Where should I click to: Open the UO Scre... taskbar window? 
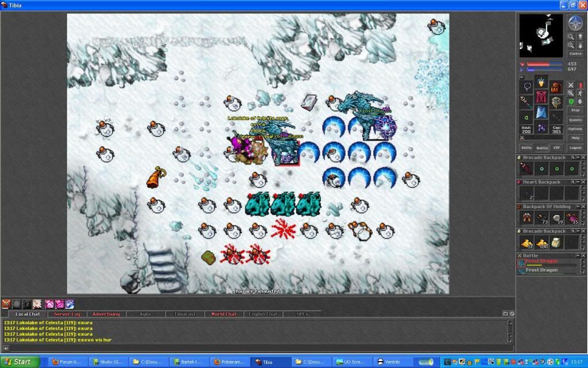(x=353, y=362)
